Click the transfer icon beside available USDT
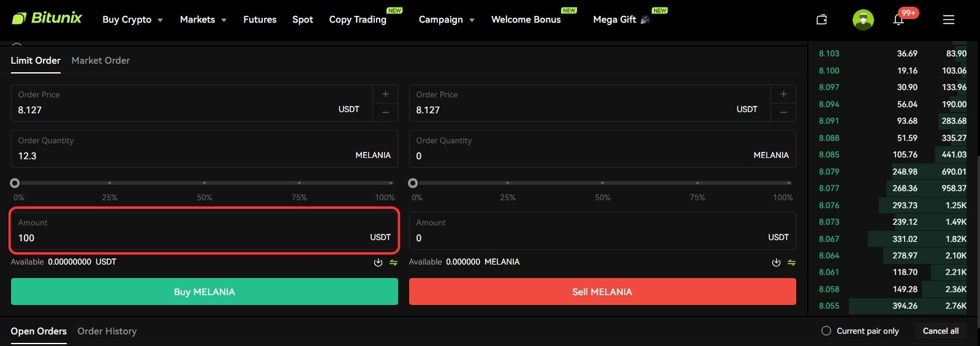 click(x=393, y=262)
